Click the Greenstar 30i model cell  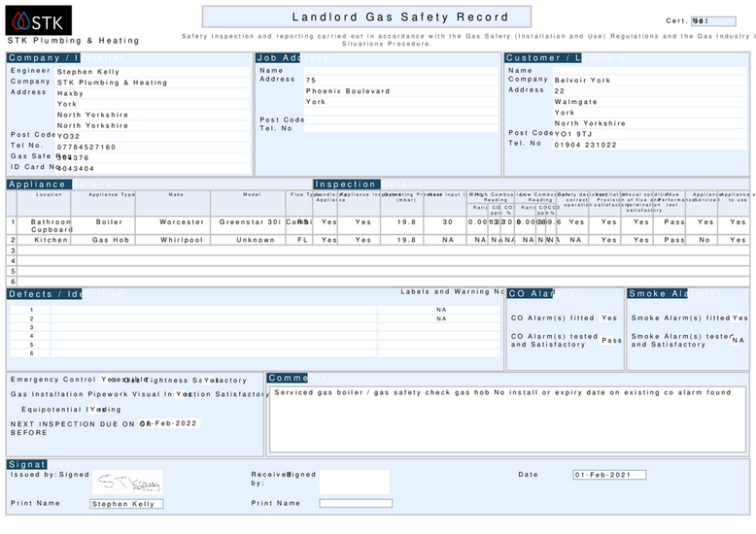(249, 222)
